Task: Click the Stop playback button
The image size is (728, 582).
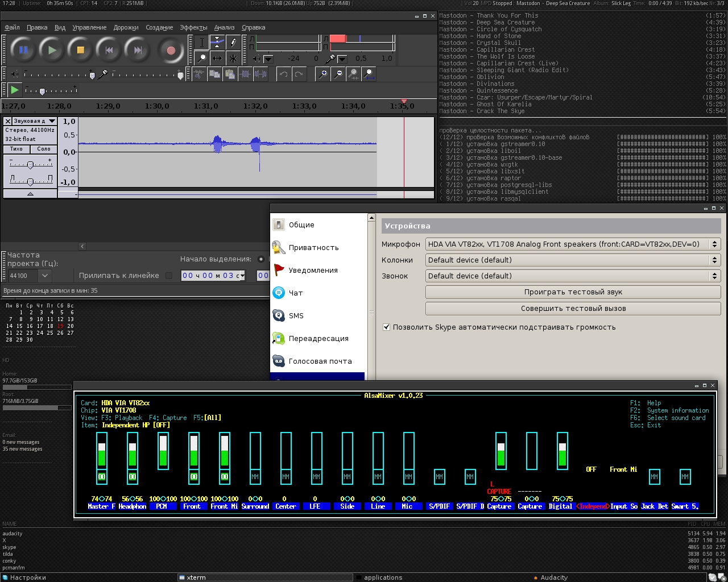Action: pyautogui.click(x=80, y=51)
